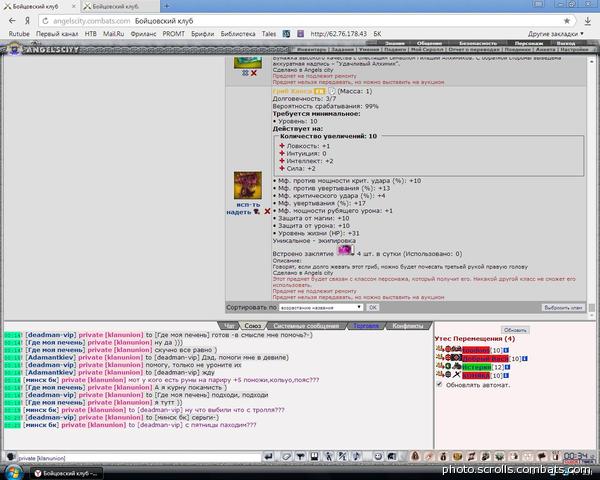Click the исп-ть item link
This screenshot has height=480, width=600.
click(248, 204)
